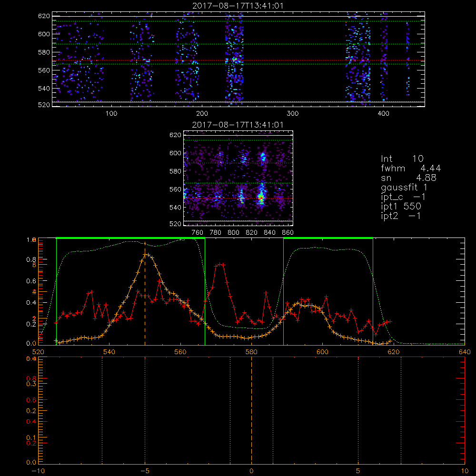Screen dimensions: 476x476
Task: Select the 'Int 10' parameter text
Action: 402,159
